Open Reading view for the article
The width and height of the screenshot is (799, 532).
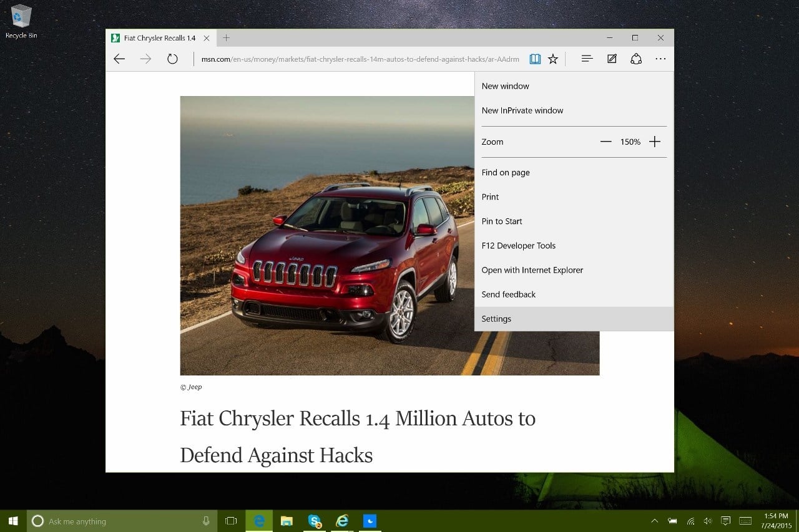(x=535, y=58)
